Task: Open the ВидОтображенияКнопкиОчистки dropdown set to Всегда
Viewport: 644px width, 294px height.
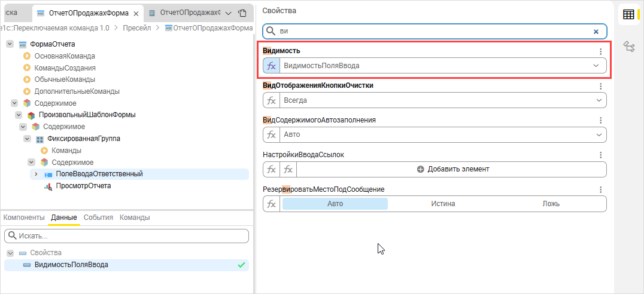Action: [443, 100]
